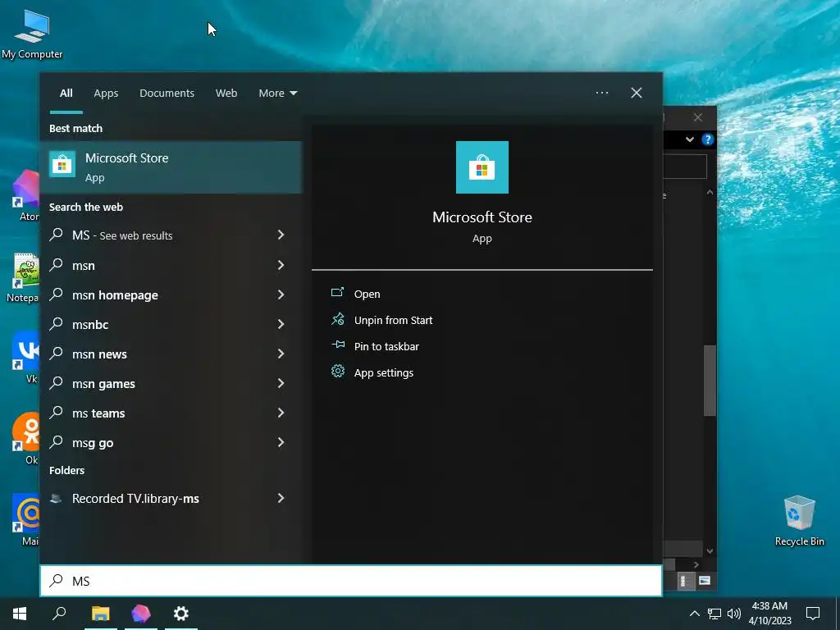Click the background window's vertical scrollbar thumb
Image resolution: width=840 pixels, height=630 pixels.
[x=710, y=381]
